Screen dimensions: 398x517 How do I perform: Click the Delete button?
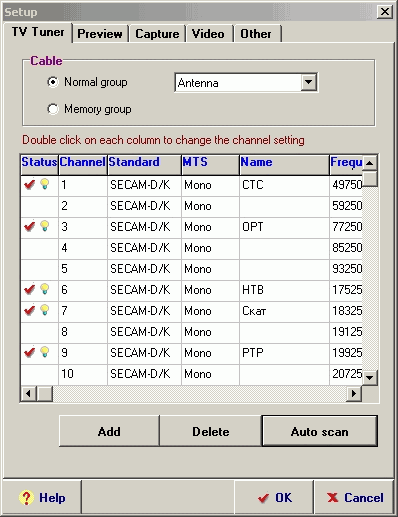coord(211,431)
